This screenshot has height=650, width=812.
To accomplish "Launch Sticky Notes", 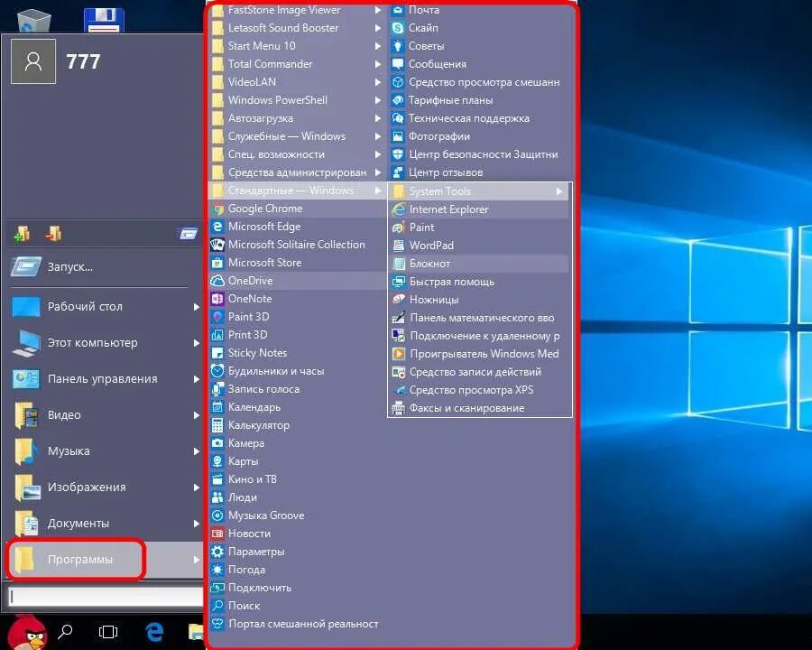I will pos(297,353).
